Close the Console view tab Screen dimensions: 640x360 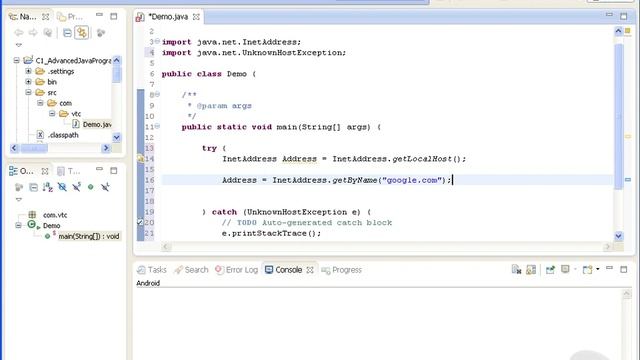(x=310, y=270)
